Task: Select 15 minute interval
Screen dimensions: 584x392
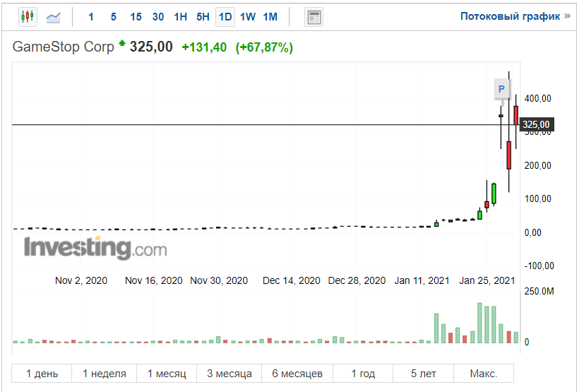Action: [136, 17]
